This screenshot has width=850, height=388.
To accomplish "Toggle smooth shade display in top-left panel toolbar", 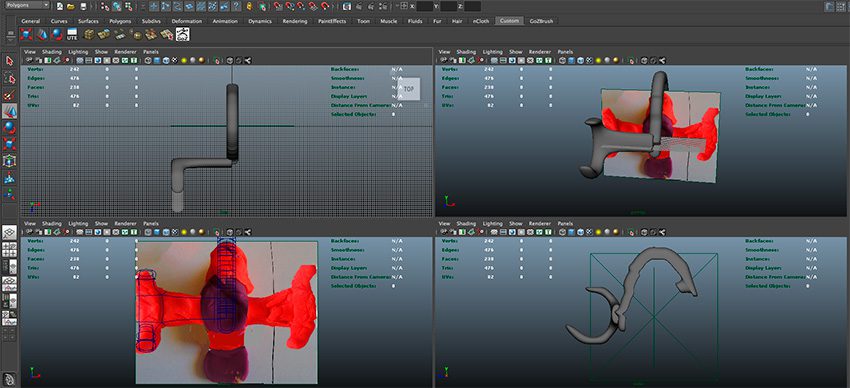I will point(157,60).
